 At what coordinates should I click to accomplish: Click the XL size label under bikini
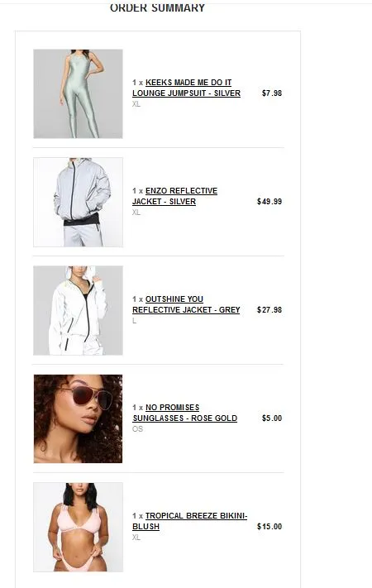(136, 538)
